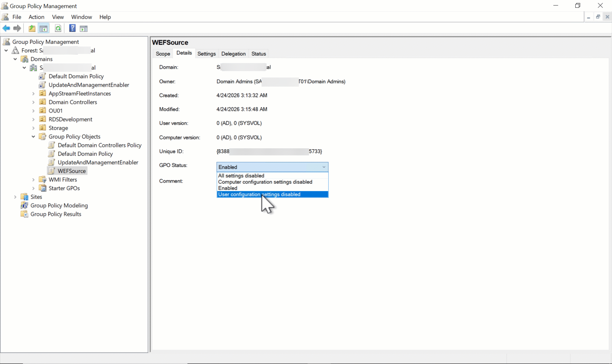
Task: Click the Back arrow toolbar icon
Action: point(6,28)
